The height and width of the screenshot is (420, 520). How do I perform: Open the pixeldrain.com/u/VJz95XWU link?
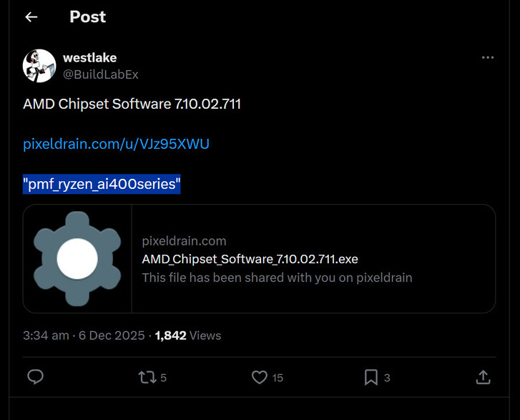[116, 144]
